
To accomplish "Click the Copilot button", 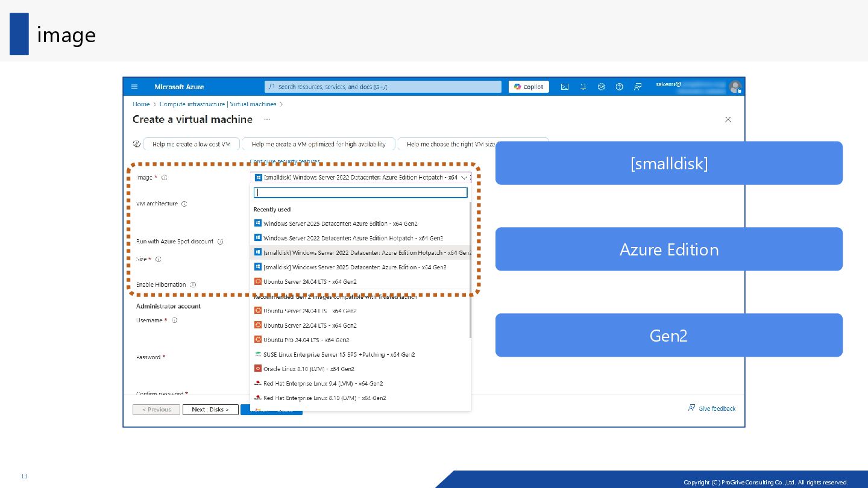I will pyautogui.click(x=529, y=87).
